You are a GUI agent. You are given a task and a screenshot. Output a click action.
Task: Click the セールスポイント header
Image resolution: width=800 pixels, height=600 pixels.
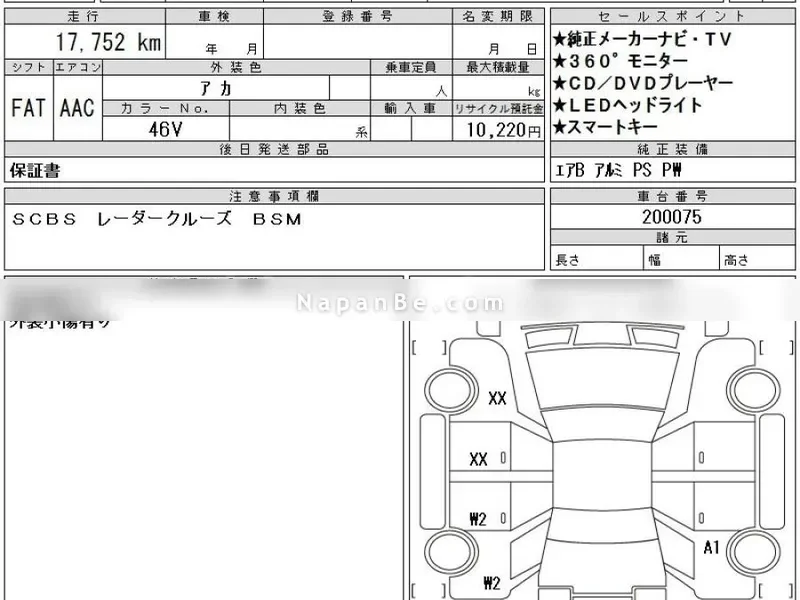click(672, 16)
